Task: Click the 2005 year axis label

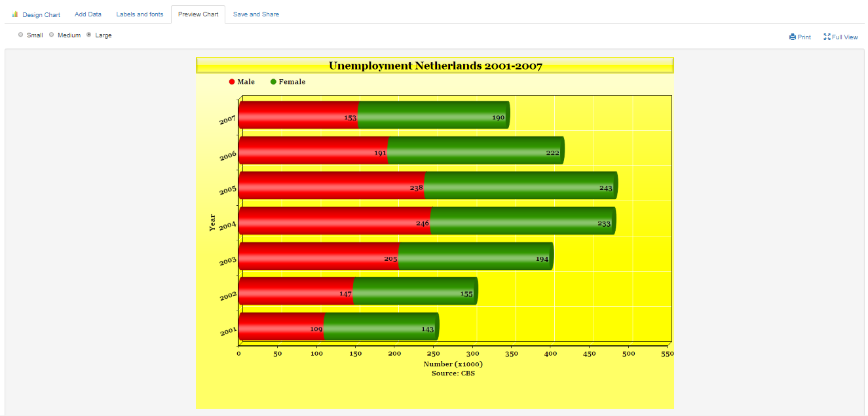Action: click(227, 191)
